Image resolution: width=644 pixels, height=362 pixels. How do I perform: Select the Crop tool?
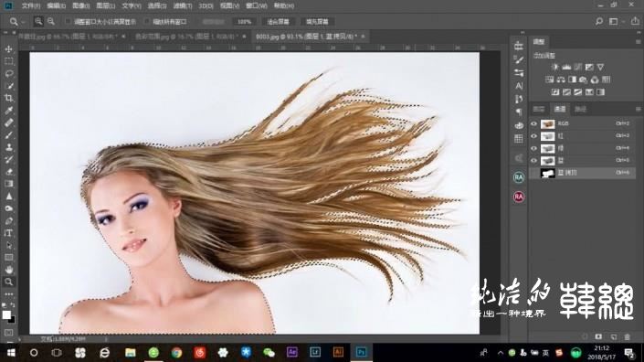pyautogui.click(x=8, y=98)
